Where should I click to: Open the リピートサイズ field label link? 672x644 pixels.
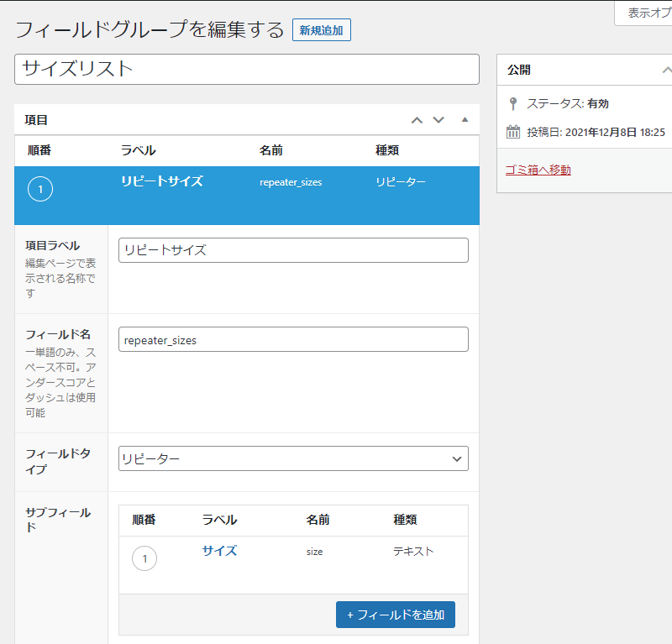(x=162, y=181)
